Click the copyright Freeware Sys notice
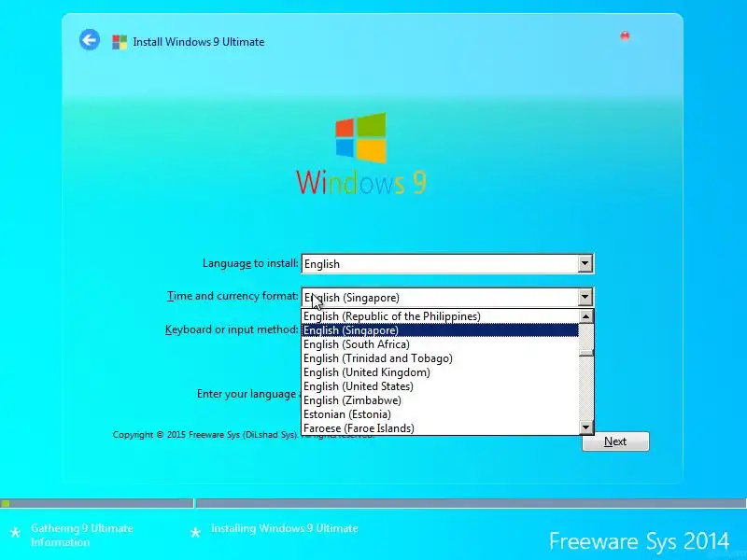Screen dimensions: 747x560 coord(204,435)
